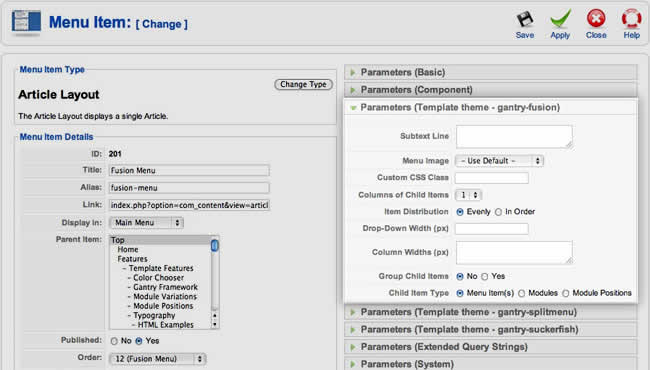Choose Modules as the Child Item Type
This screenshot has height=370, width=650.
point(521,293)
